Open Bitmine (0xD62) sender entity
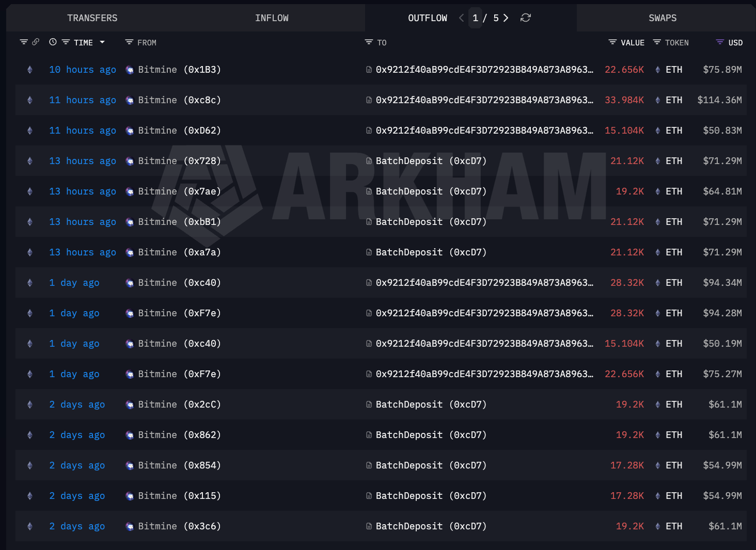 pyautogui.click(x=179, y=131)
